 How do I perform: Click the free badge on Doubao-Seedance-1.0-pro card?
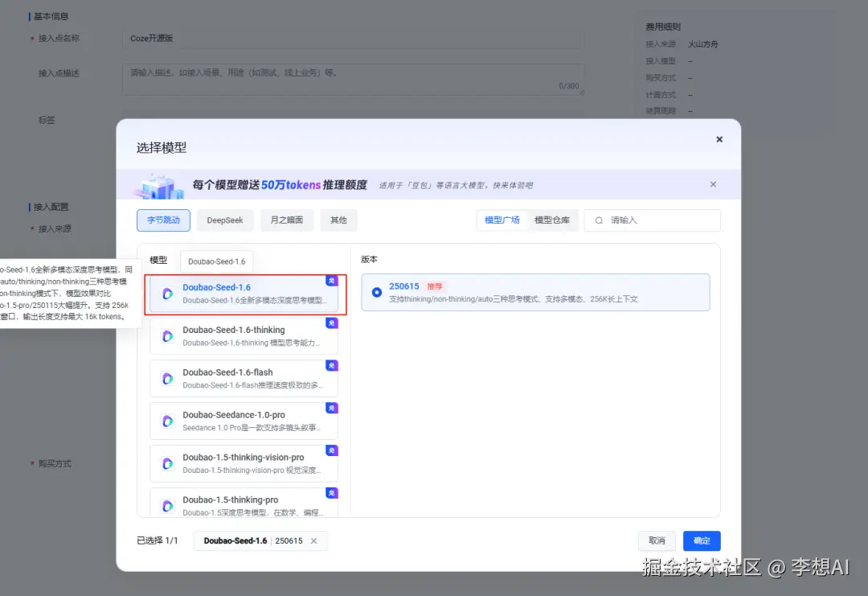(332, 409)
